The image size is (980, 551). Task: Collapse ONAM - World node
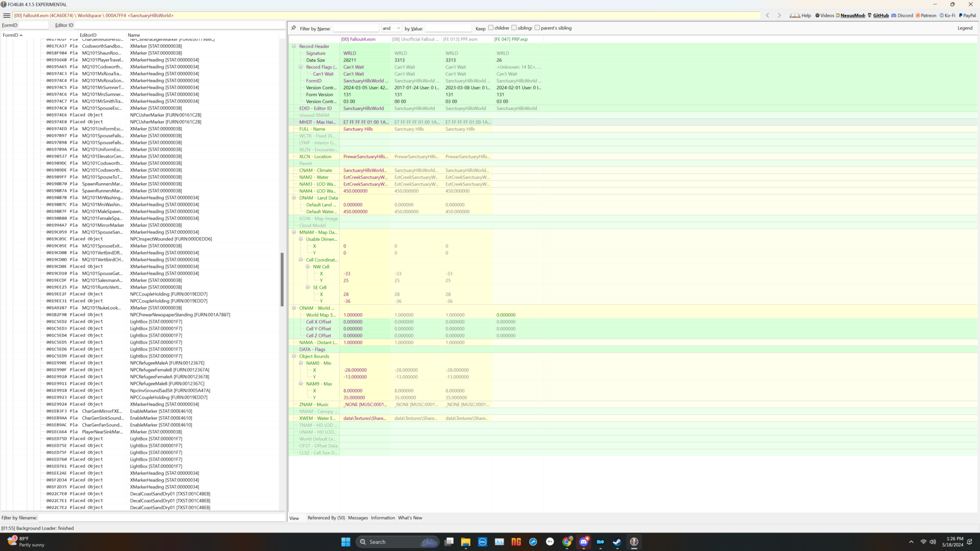[x=294, y=308]
